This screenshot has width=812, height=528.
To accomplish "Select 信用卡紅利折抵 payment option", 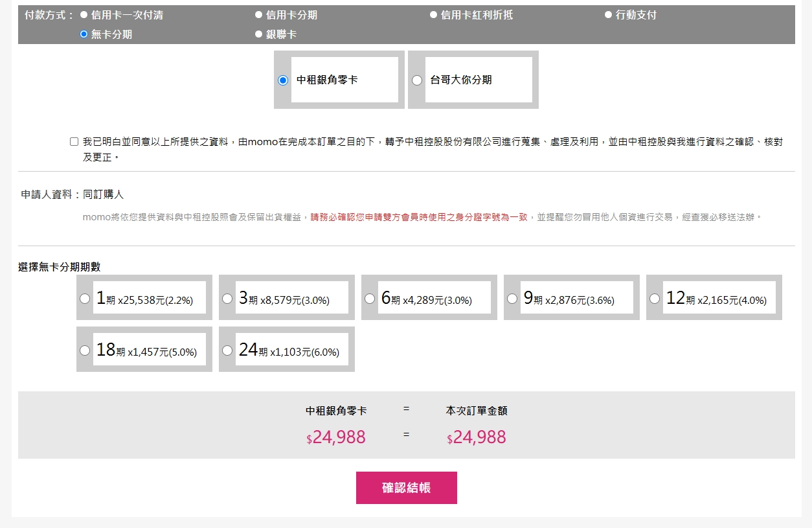I will coord(433,14).
